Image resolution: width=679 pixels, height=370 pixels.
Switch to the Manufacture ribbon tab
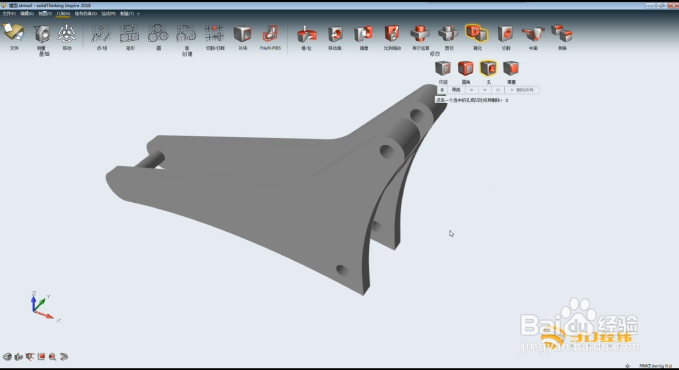click(127, 14)
